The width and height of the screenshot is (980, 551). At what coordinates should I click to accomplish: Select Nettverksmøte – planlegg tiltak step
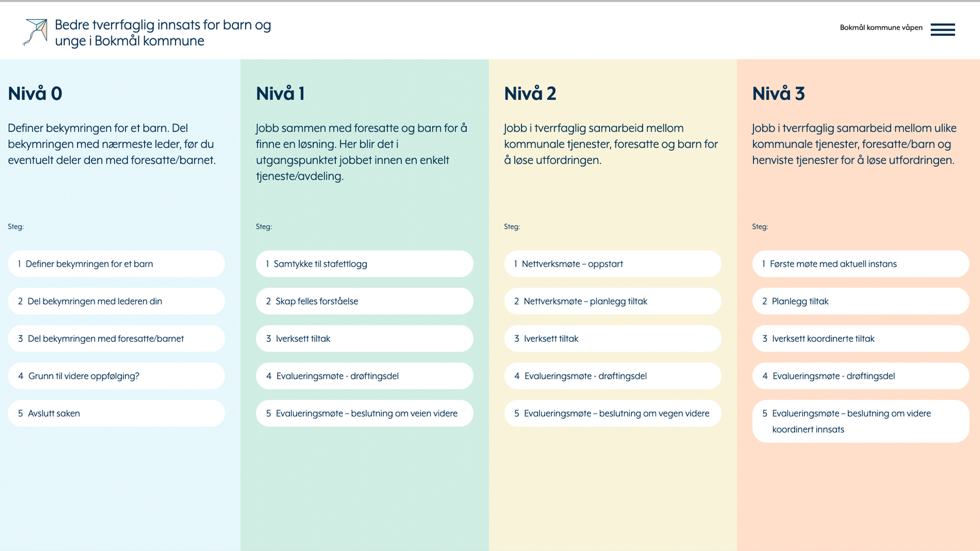(x=612, y=301)
